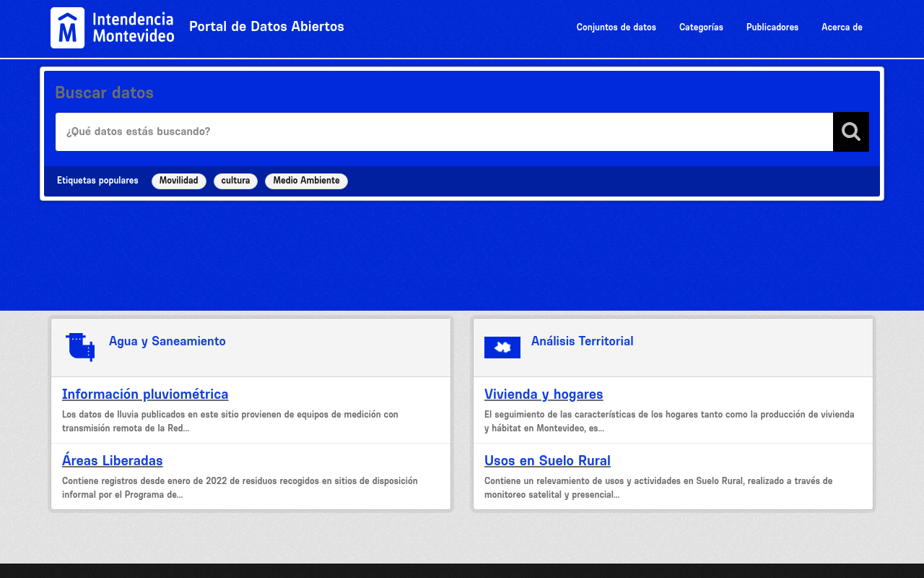Viewport: 924px width, 578px height.
Task: Select the cultura popular tag
Action: coord(235,181)
